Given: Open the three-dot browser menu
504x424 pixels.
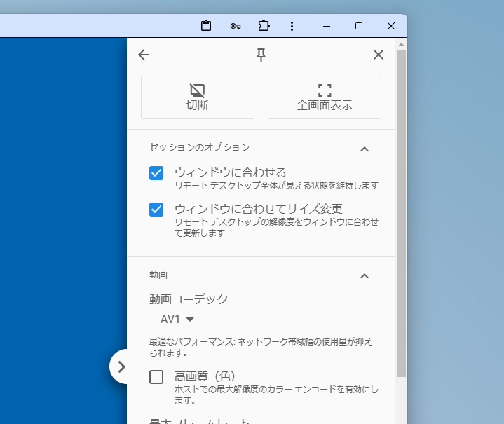Looking at the screenshot, I should (292, 26).
